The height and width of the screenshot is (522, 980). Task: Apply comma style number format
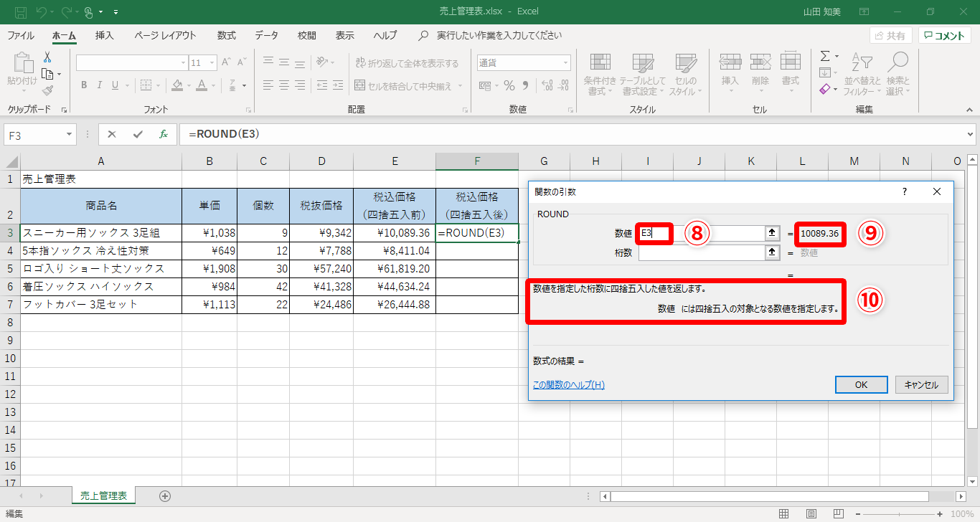[526, 85]
